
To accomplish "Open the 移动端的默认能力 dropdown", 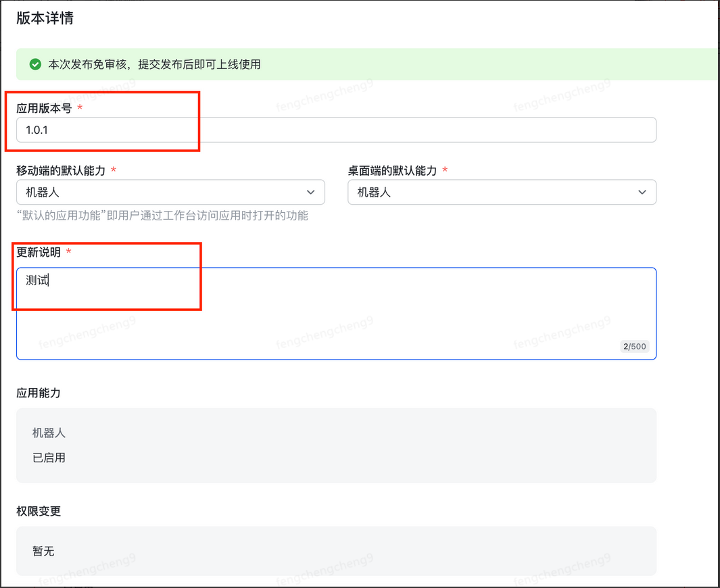I will 169,192.
